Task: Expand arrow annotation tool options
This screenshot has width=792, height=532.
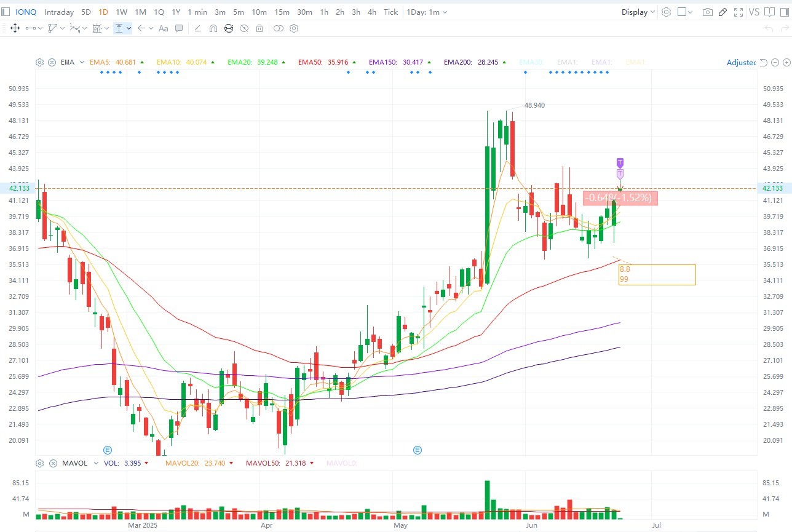Action: point(151,28)
